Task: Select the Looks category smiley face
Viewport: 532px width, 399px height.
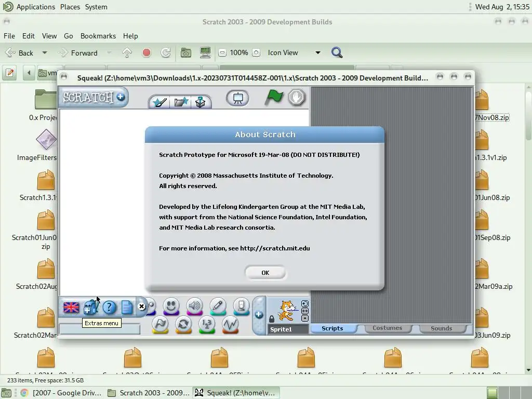Action: pos(171,307)
